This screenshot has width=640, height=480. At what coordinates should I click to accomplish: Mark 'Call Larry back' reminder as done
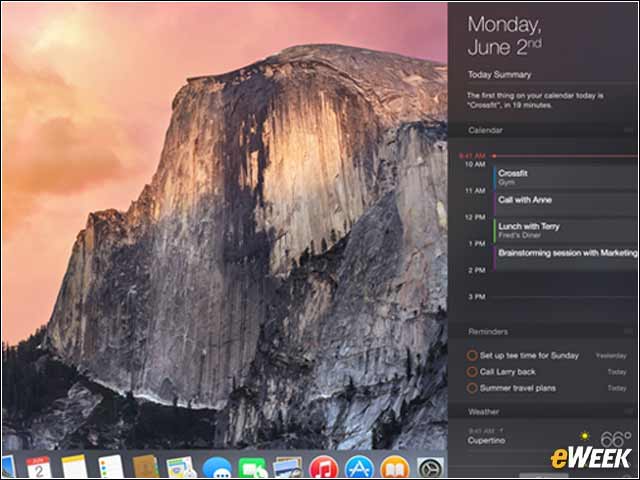472,372
